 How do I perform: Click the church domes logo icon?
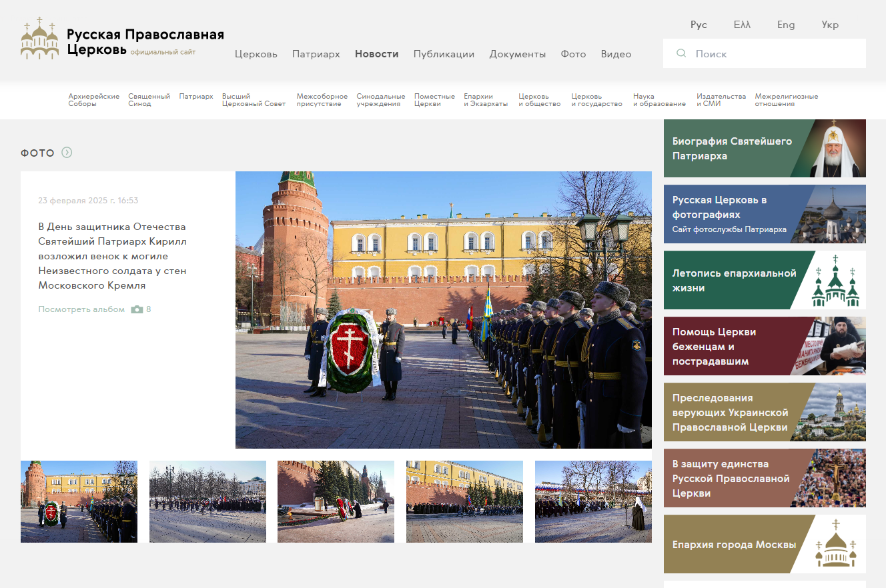point(39,38)
